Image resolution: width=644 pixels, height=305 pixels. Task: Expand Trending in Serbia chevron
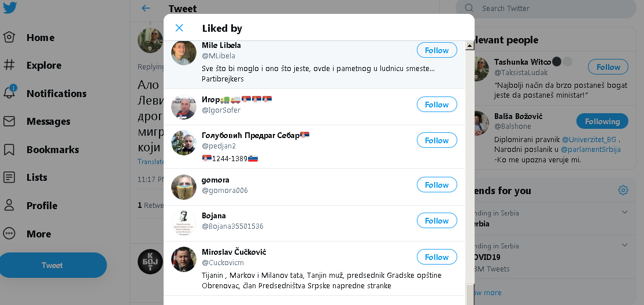(624, 213)
